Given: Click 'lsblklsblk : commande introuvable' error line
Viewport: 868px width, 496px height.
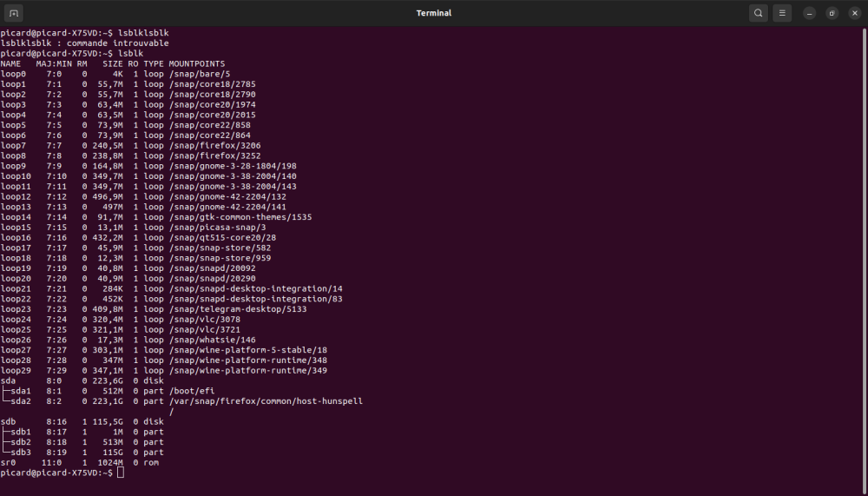Looking at the screenshot, I should point(85,43).
